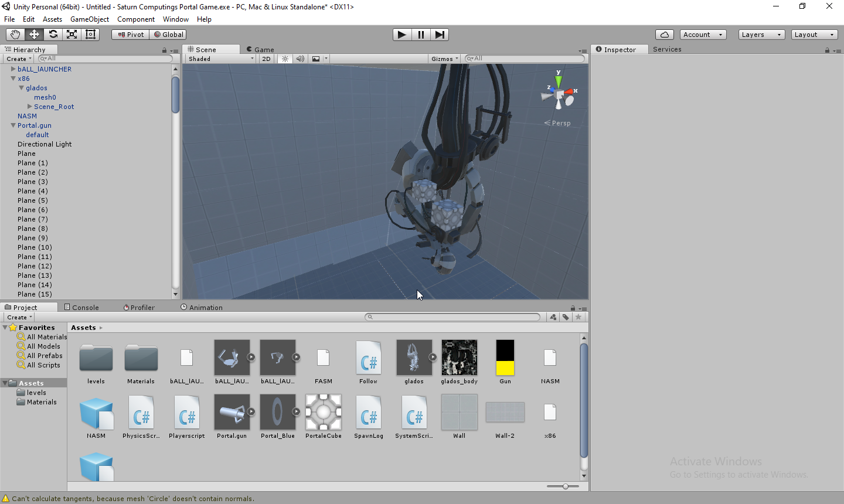Click the Scene view search field

525,59
